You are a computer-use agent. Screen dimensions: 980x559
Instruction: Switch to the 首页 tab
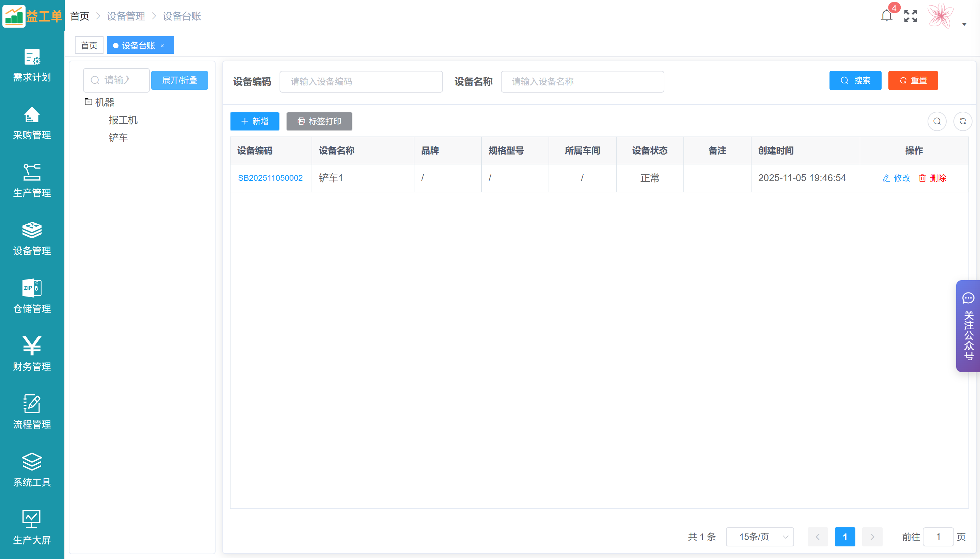[89, 45]
